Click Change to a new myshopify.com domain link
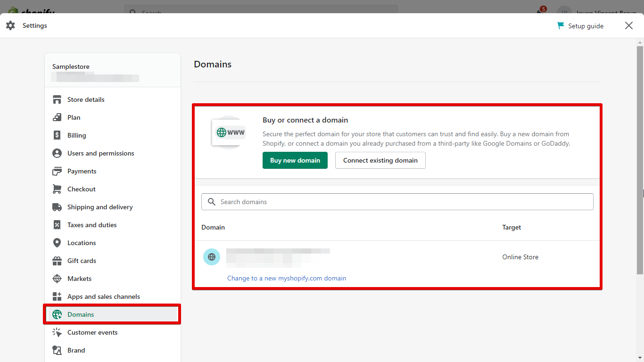Screen dimensions: 644x362 [x=287, y=278]
